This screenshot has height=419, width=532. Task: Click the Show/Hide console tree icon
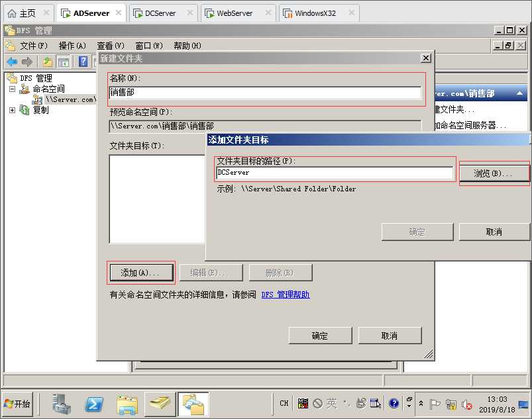(x=64, y=62)
